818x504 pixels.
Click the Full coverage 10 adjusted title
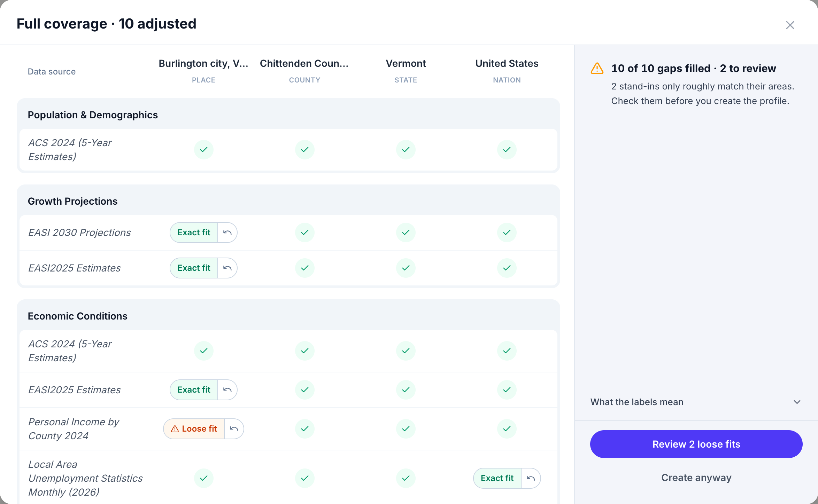[x=107, y=24]
